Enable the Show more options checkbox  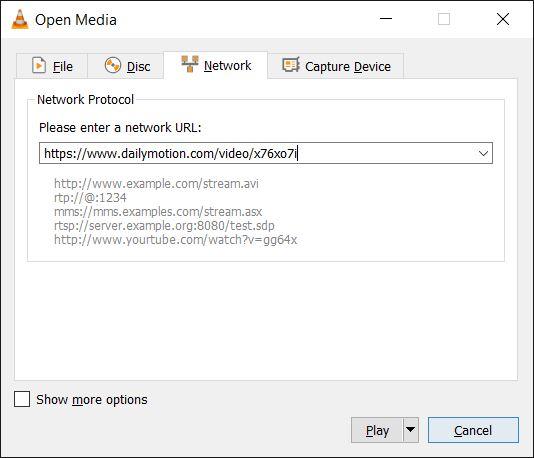22,399
